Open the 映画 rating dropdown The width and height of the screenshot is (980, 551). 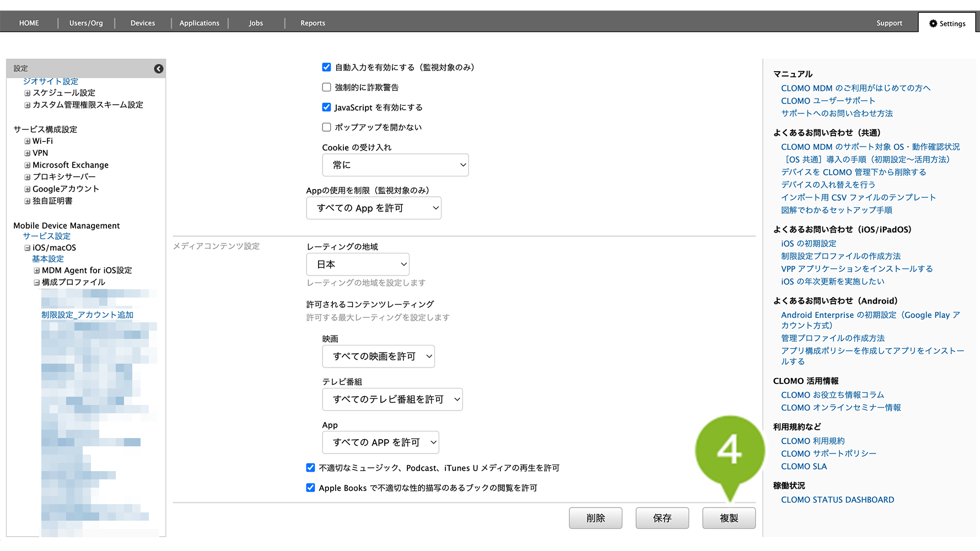tap(378, 356)
